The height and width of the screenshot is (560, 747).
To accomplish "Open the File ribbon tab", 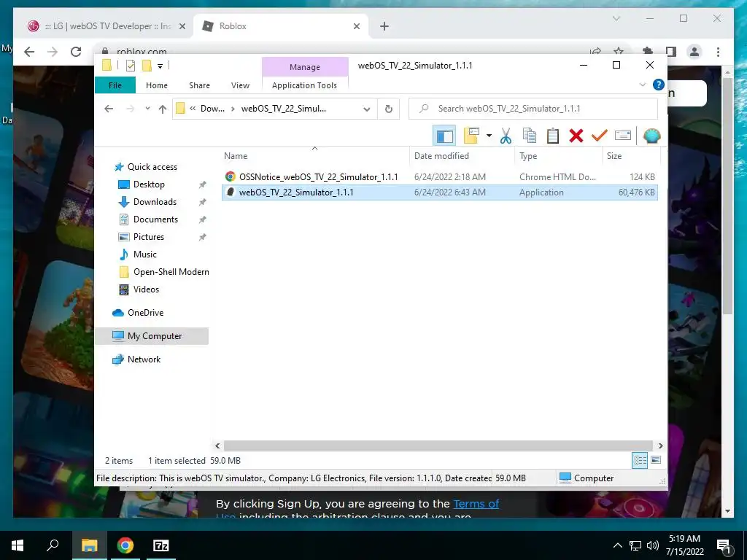I will pos(115,85).
